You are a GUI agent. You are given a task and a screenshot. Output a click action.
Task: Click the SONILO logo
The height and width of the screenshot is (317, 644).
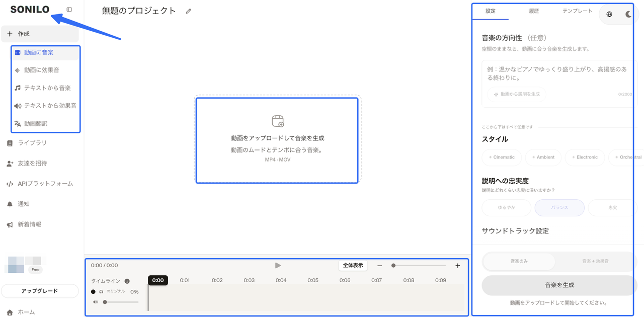tap(30, 10)
